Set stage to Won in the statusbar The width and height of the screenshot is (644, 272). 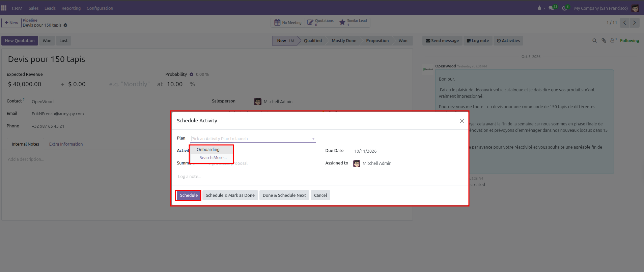tap(403, 41)
